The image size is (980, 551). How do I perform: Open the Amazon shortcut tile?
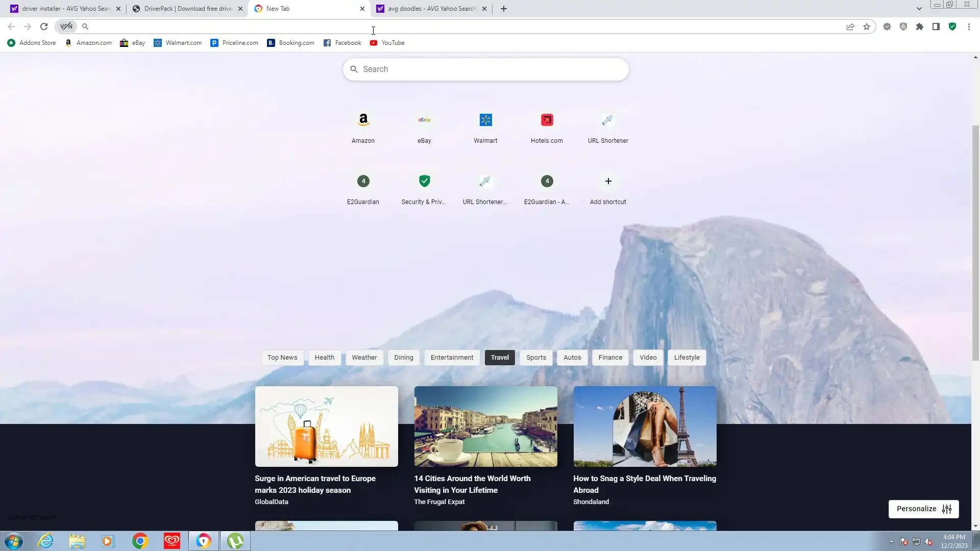[x=363, y=127]
